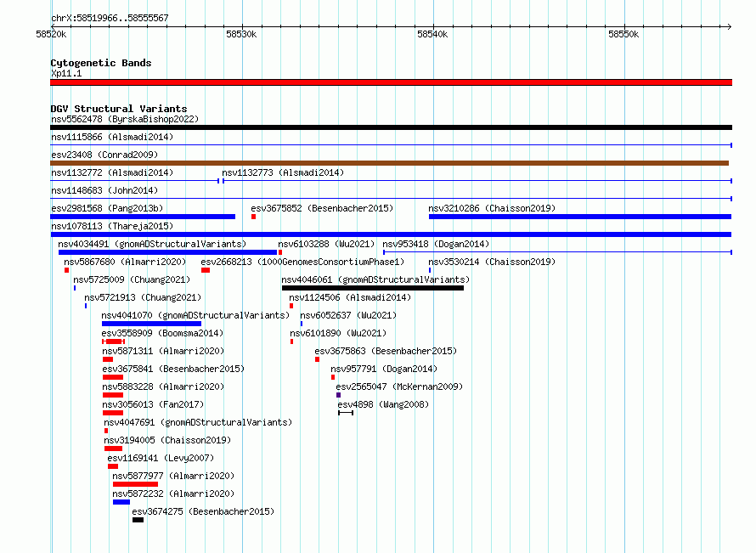
Task: Click nsv5877977 (Almarri2020) label
Action: (173, 476)
